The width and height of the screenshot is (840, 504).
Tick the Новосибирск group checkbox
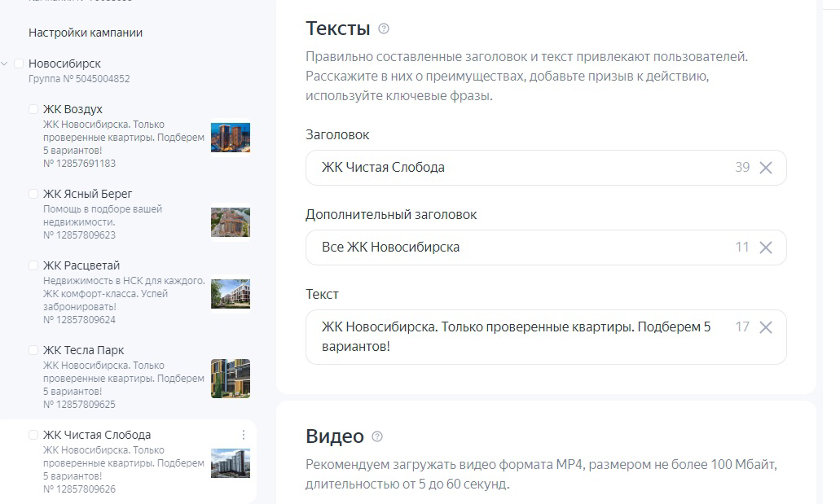[19, 64]
